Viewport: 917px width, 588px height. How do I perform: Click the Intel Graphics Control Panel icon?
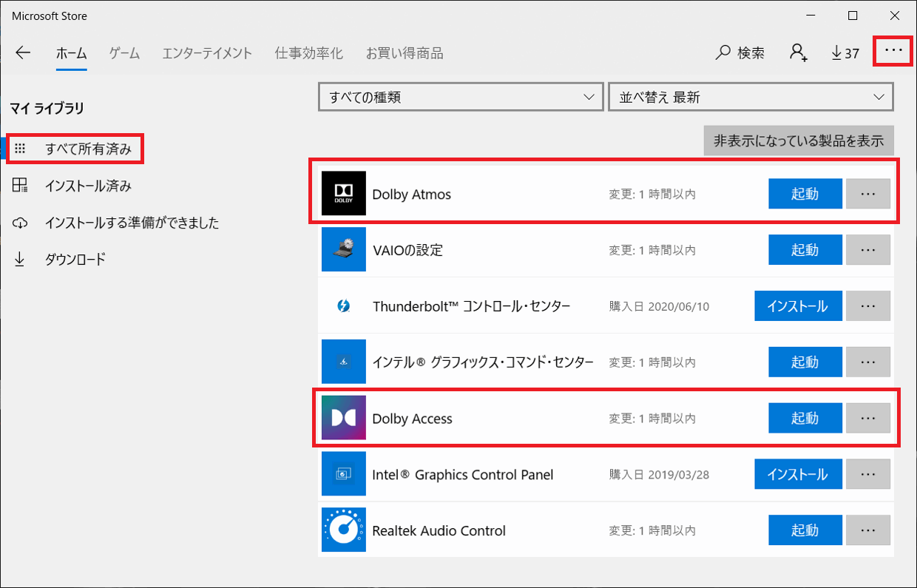click(x=344, y=474)
